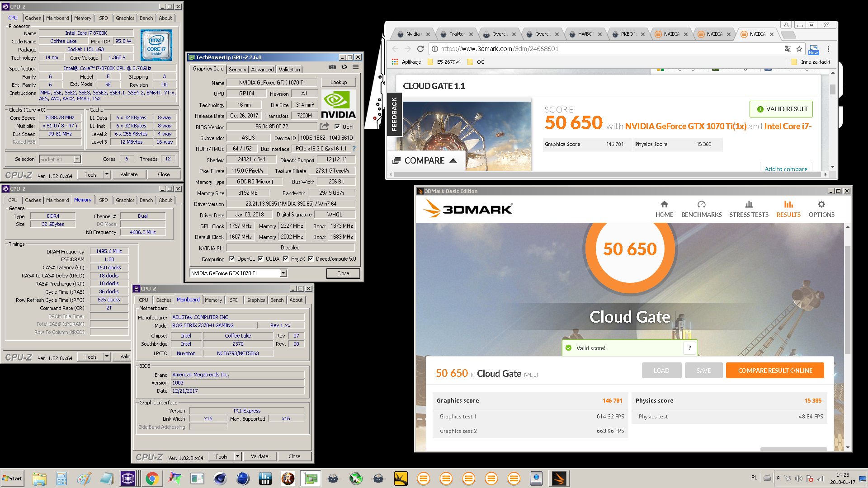Open the SPD tab in CPU-Z Memory window
Screen dimensions: 868x488
pyautogui.click(x=104, y=200)
